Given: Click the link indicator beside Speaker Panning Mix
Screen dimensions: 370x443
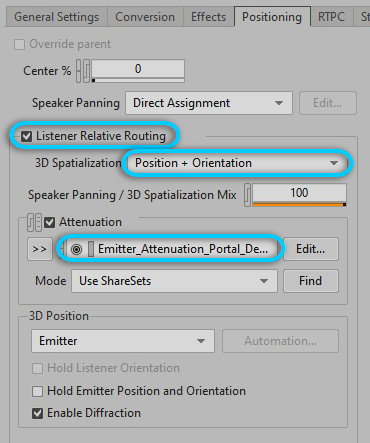Looking at the screenshot, I should (x=247, y=195).
